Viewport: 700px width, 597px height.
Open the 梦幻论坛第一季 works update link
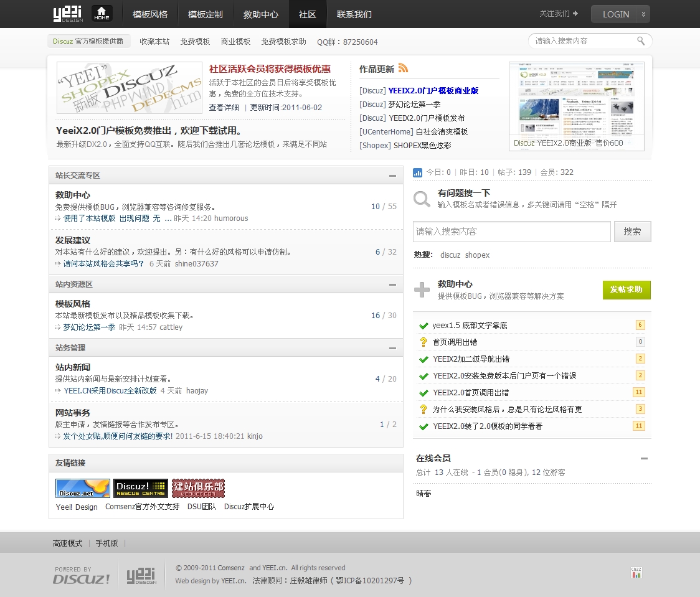coord(414,105)
